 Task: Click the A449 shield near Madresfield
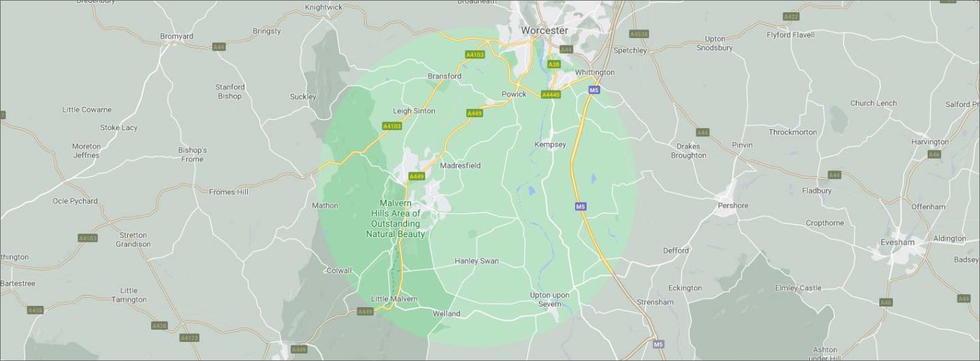coord(416,176)
